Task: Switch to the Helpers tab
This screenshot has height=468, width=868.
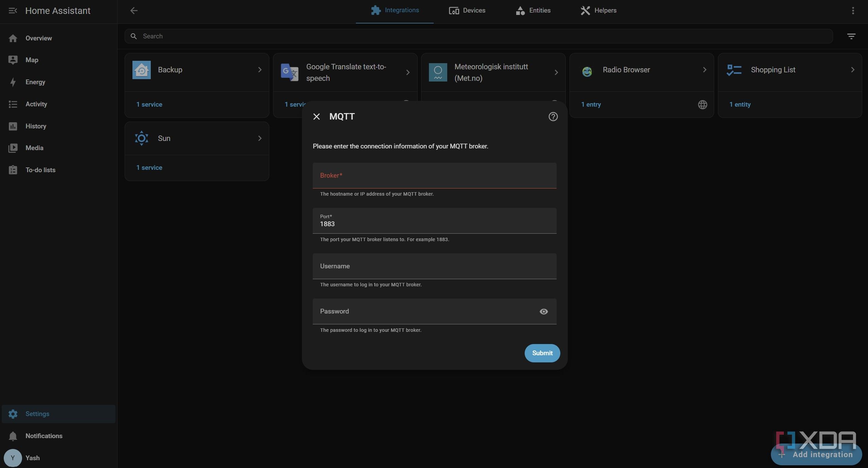Action: [598, 11]
